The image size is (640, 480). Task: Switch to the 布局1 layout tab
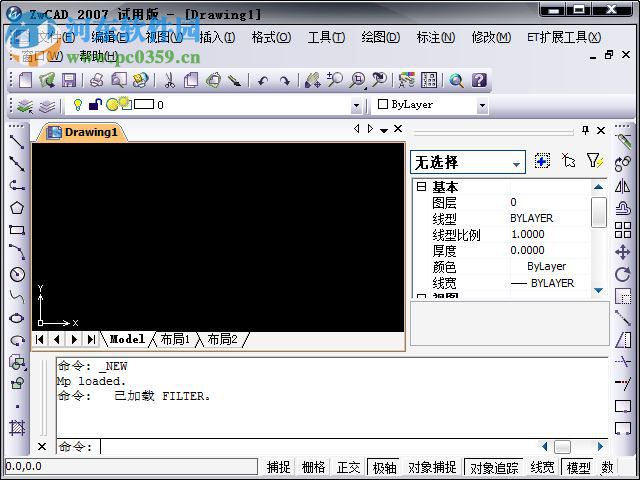point(175,339)
